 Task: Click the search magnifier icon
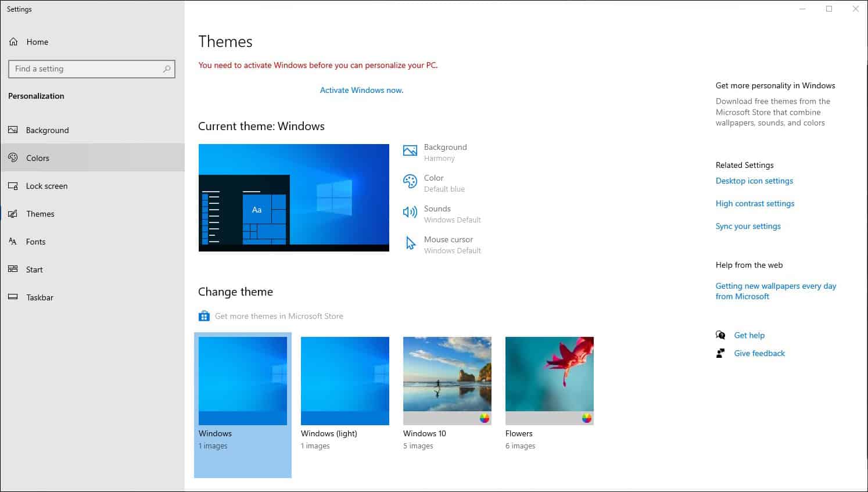[167, 69]
